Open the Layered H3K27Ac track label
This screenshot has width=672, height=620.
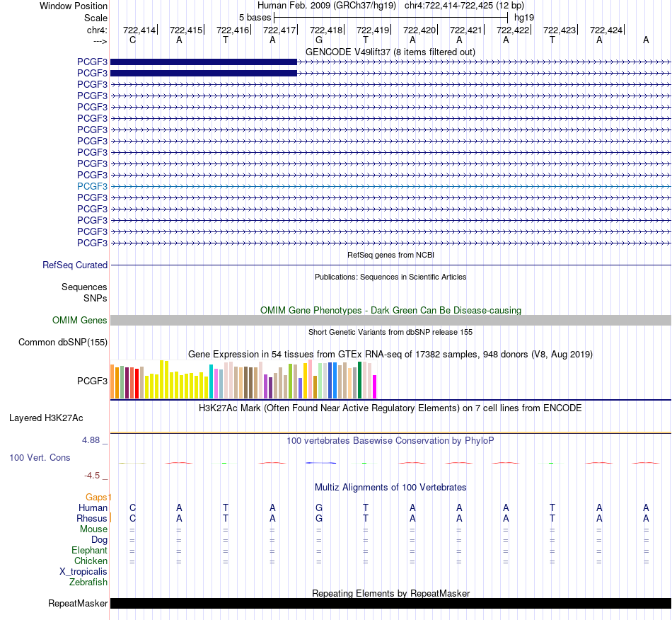click(x=46, y=418)
